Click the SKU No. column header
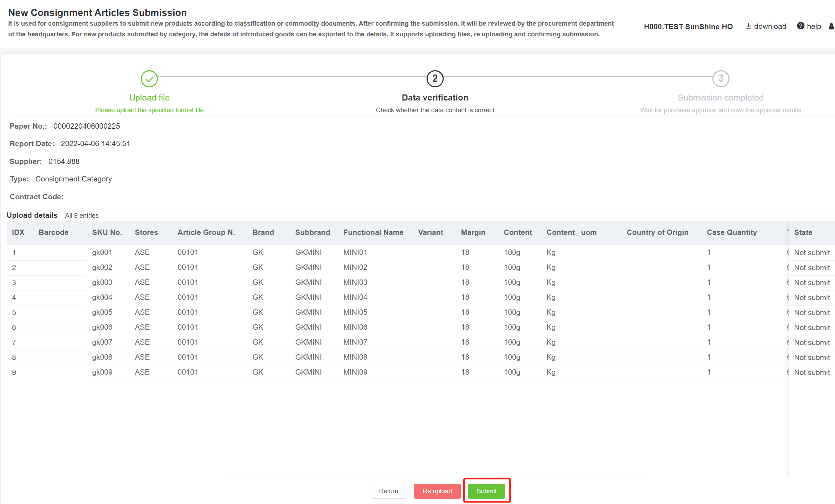Viewport: 835px width, 504px height. (x=107, y=232)
